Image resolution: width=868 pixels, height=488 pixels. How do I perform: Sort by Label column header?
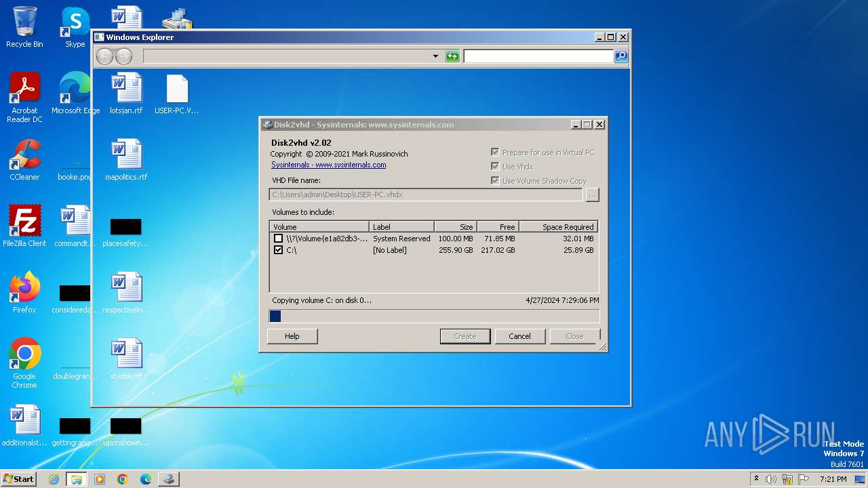[401, 227]
